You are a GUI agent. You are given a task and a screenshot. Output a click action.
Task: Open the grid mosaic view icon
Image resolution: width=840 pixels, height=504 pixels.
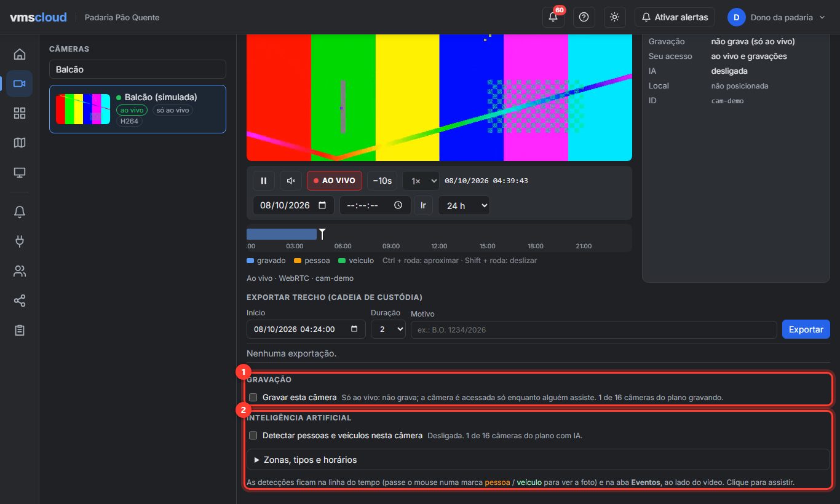pos(20,113)
